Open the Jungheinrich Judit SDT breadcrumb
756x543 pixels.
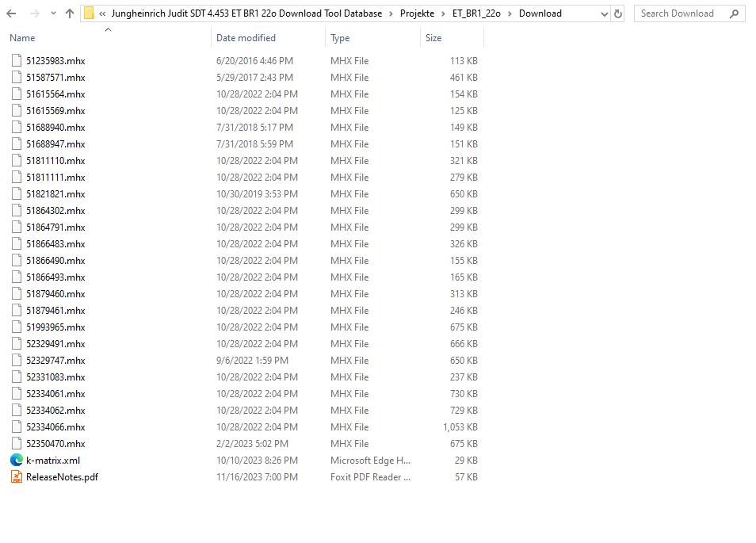point(247,13)
